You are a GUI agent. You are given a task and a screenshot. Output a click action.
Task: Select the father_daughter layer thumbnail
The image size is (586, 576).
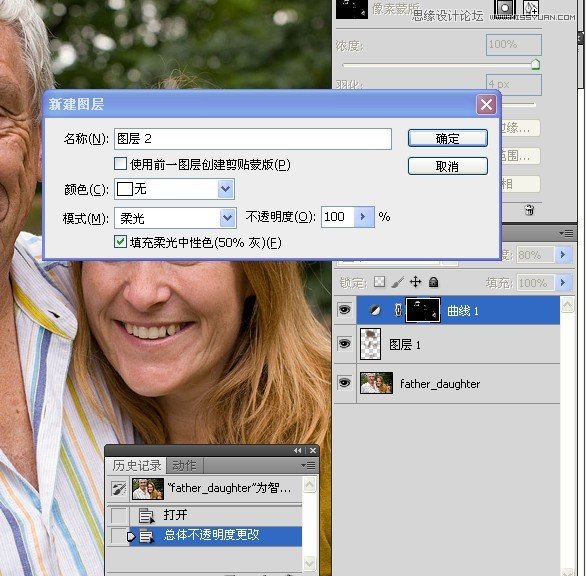click(376, 383)
